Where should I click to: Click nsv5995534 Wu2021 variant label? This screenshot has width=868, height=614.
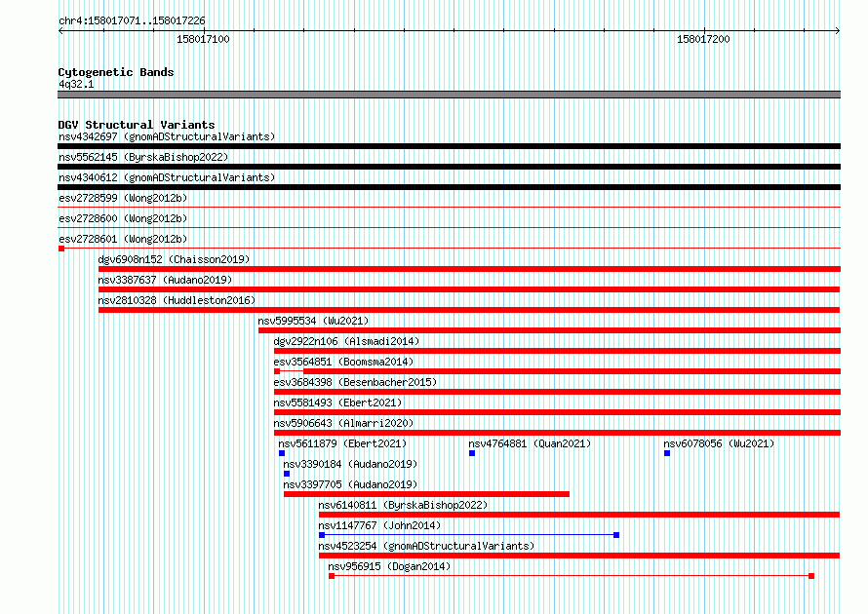point(313,321)
